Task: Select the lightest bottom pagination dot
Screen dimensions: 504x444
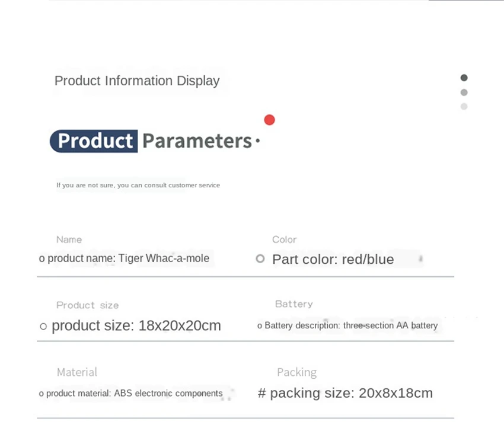Action: click(x=464, y=107)
